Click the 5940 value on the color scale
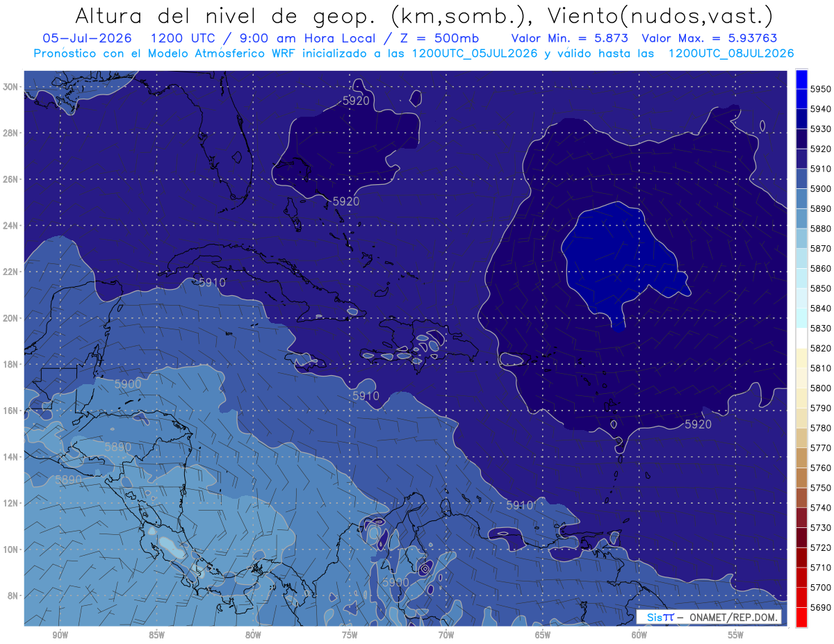This screenshot has width=834, height=644. 821,109
